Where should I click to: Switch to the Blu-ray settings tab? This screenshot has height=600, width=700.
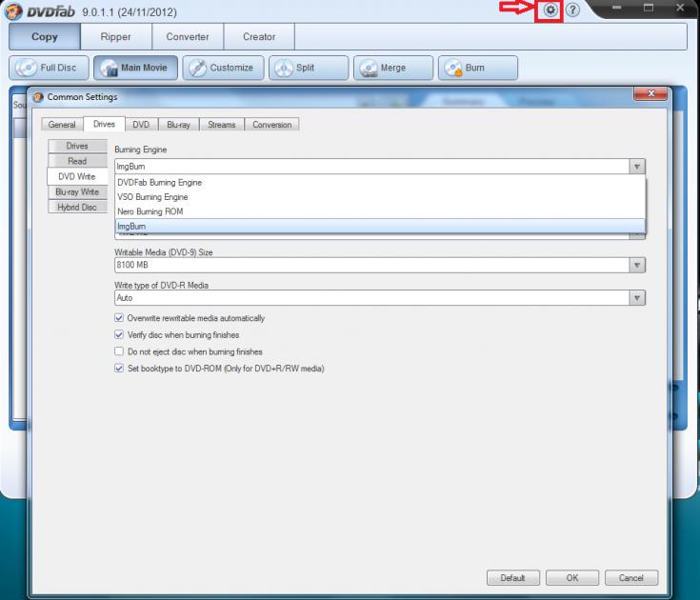pos(179,125)
